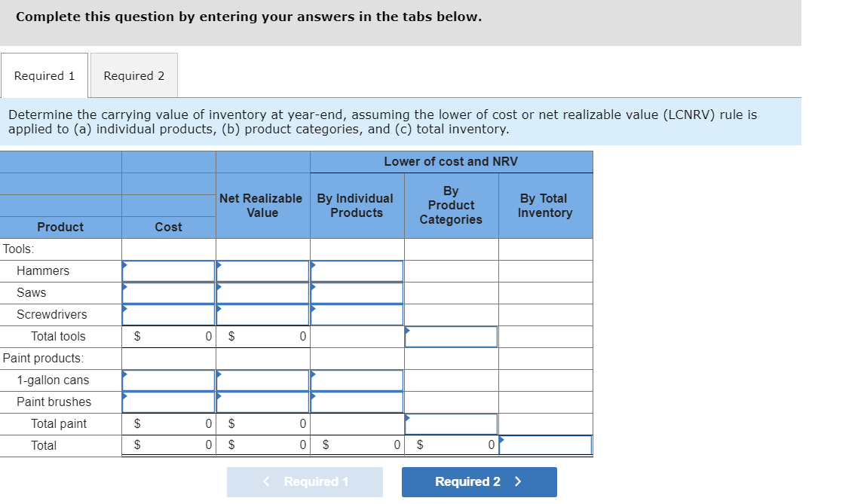Click the blue marker beside Total paint category field
Screen dimensions: 867x504
pos(408,418)
